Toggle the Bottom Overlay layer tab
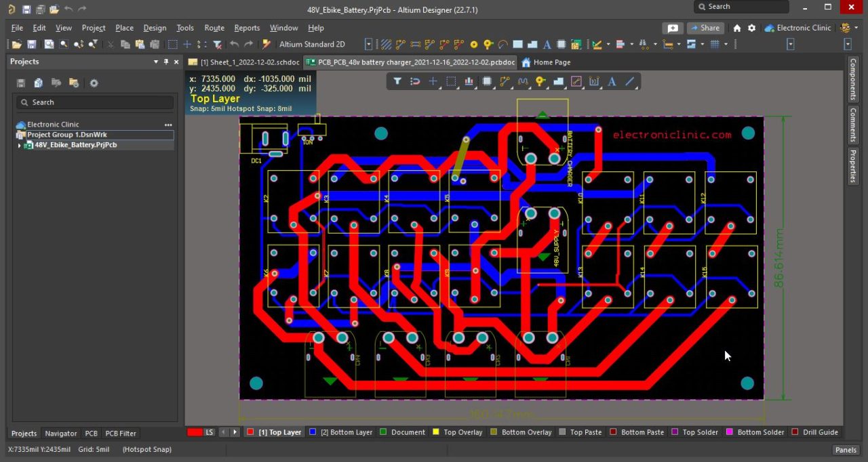Viewport: 868px width, 462px height. 521,432
